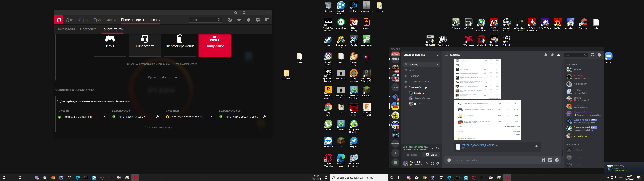Click the AMD logo in Radeon Software
The image size is (644, 181).
[x=59, y=20]
